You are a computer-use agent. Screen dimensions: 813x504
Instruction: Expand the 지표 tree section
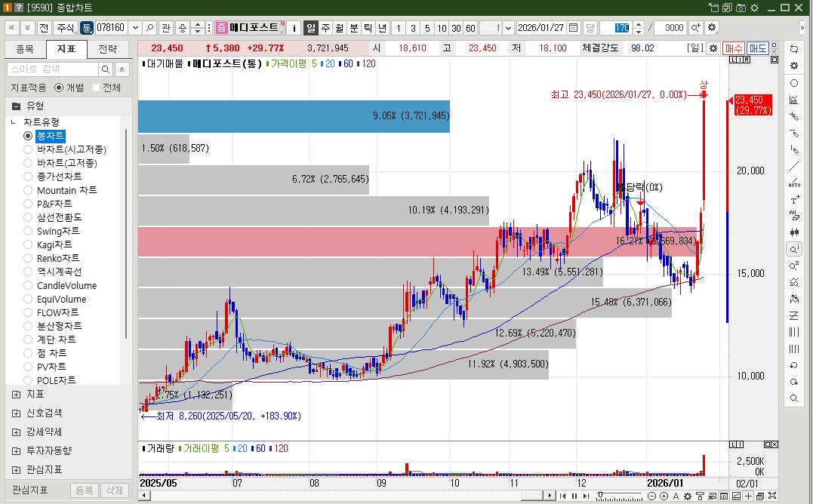16,394
